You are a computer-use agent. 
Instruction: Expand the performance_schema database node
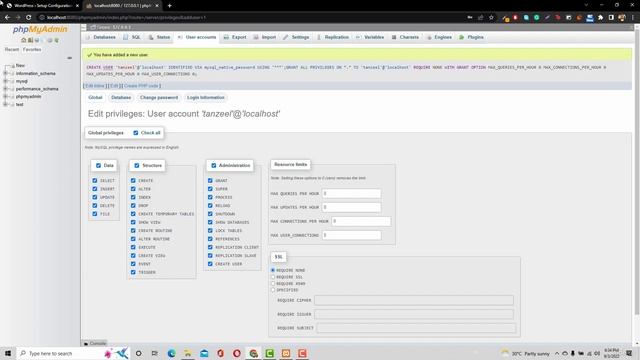tap(5, 89)
